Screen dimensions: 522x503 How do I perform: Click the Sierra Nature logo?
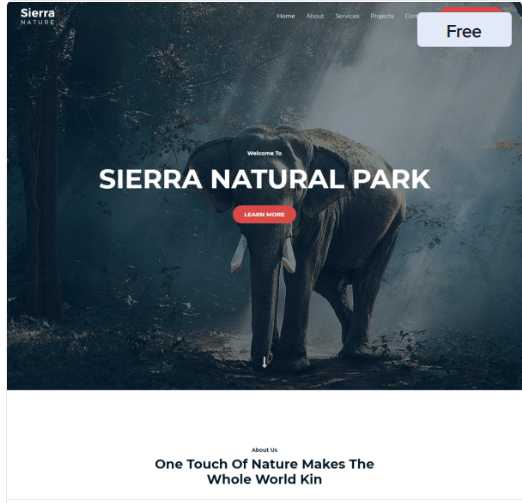tap(37, 16)
